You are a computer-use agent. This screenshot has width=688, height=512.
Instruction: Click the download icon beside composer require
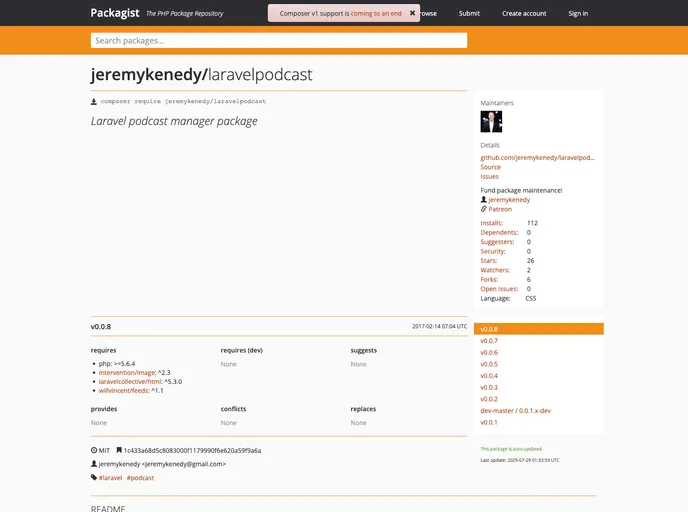pyautogui.click(x=93, y=101)
